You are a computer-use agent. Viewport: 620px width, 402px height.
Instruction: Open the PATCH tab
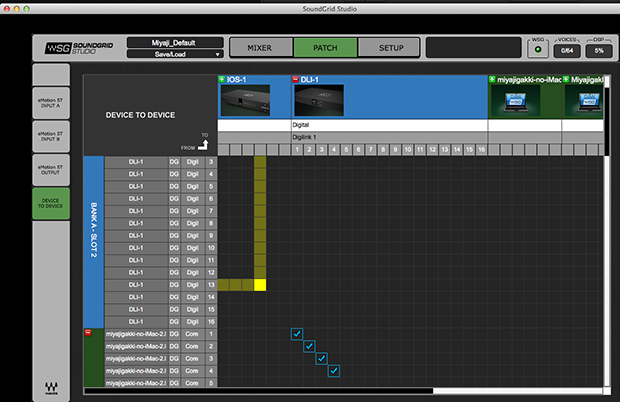click(325, 48)
